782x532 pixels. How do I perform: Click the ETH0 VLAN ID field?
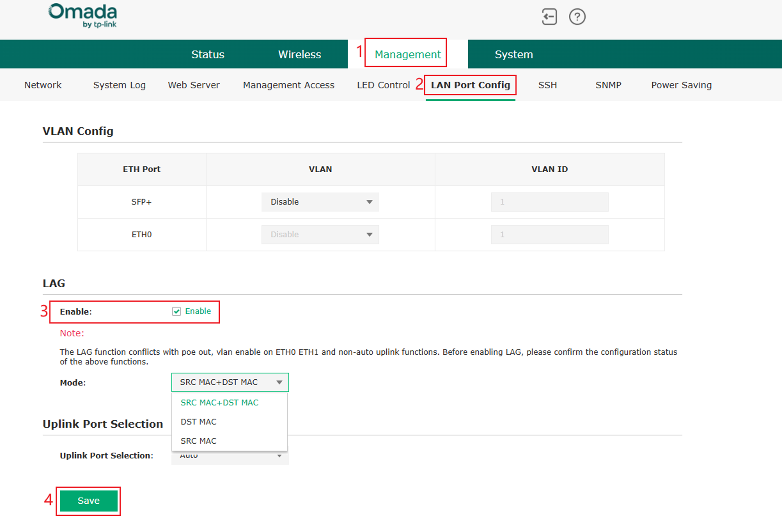coord(550,234)
